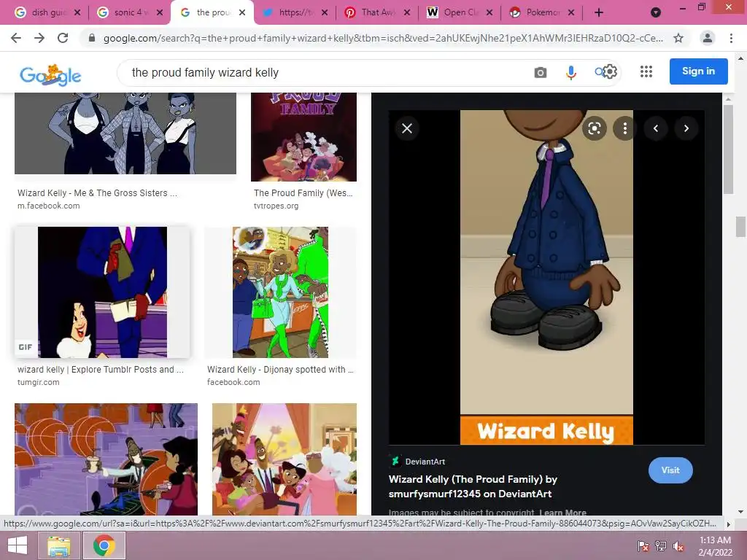The width and height of the screenshot is (747, 560).
Task: Click the network status tray icon
Action: pyautogui.click(x=661, y=546)
